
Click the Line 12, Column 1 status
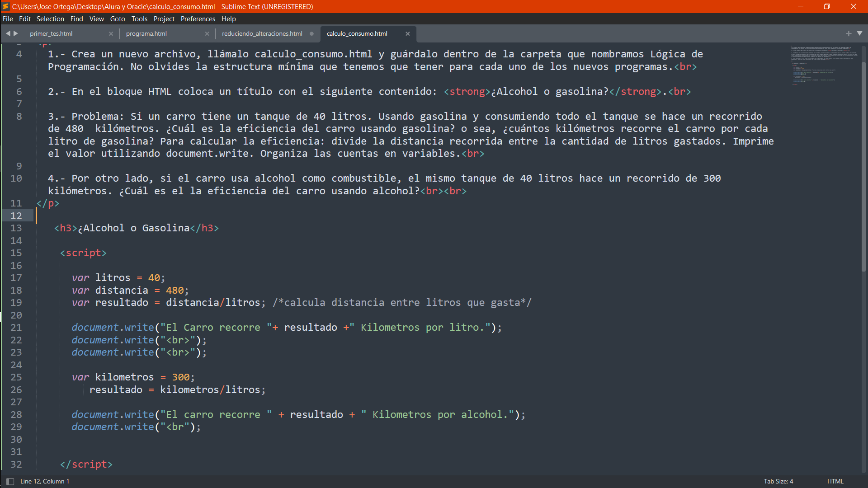45,482
